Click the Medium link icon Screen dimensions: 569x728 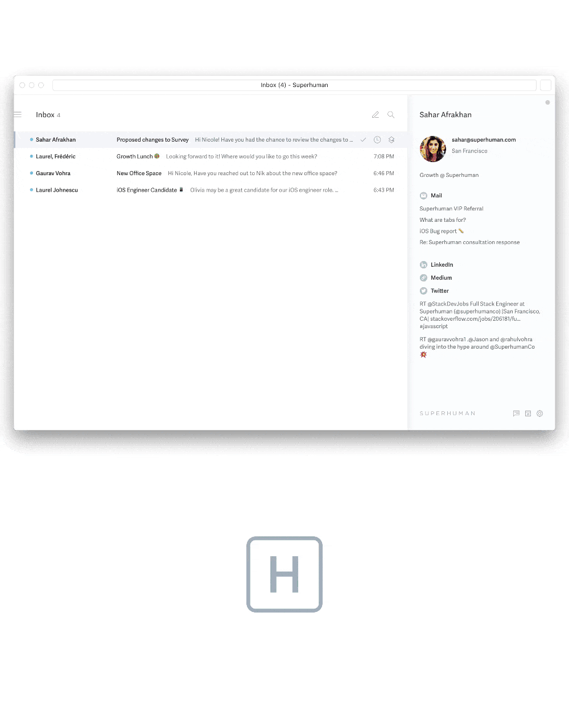[x=423, y=278]
